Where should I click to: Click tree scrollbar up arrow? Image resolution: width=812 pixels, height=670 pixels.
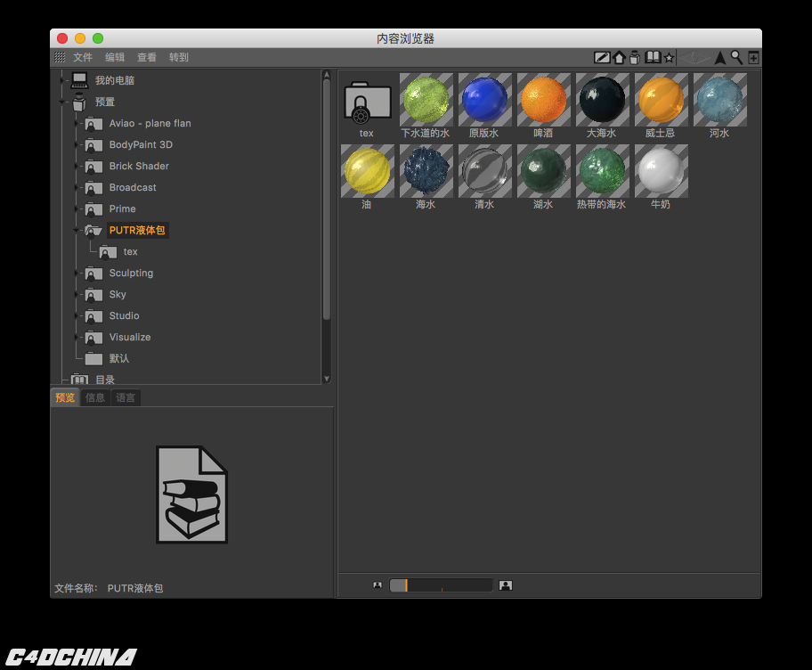(327, 75)
